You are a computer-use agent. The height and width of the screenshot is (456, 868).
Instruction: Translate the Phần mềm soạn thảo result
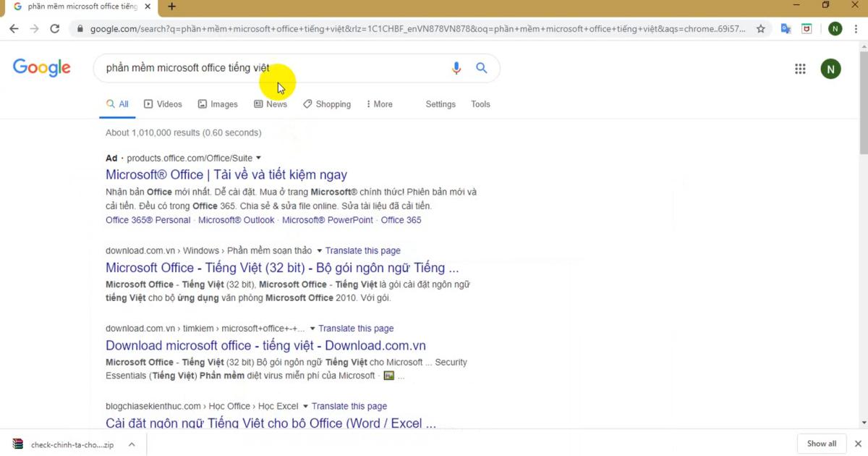pyautogui.click(x=363, y=250)
